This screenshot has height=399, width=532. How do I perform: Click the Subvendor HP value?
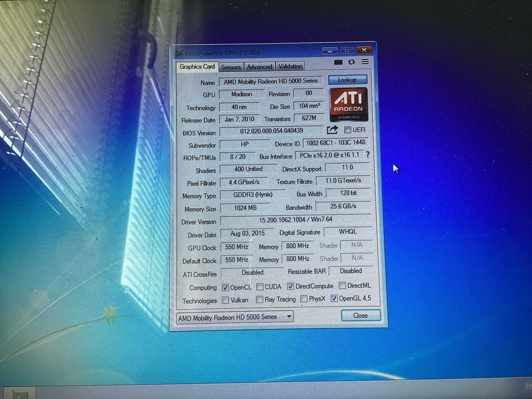click(x=245, y=144)
